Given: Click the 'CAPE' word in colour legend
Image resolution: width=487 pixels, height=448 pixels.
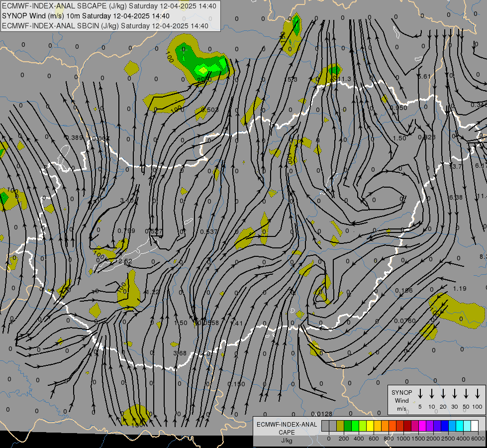Looking at the screenshot, I should coord(287,432).
